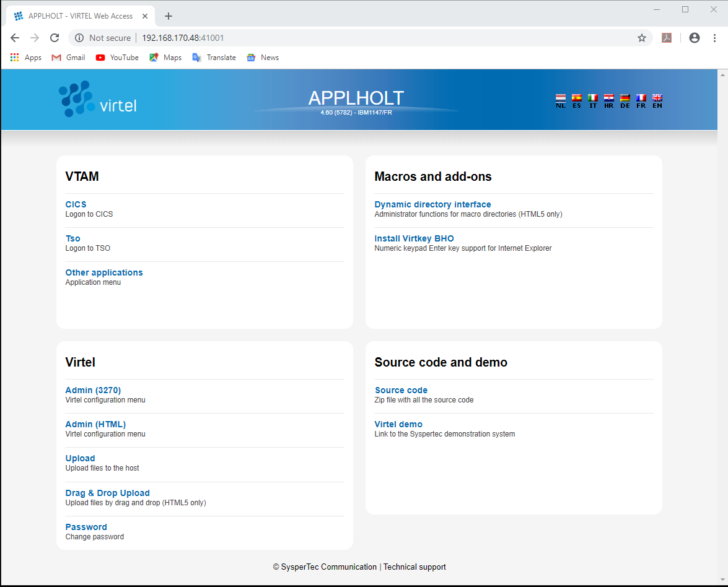
Task: Open the Virtel demo link
Action: tap(398, 424)
